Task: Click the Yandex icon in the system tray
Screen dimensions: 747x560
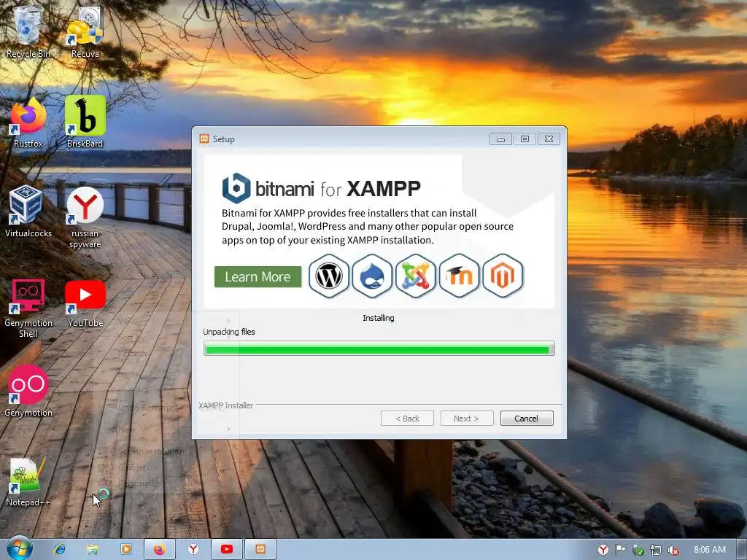Action: [603, 550]
